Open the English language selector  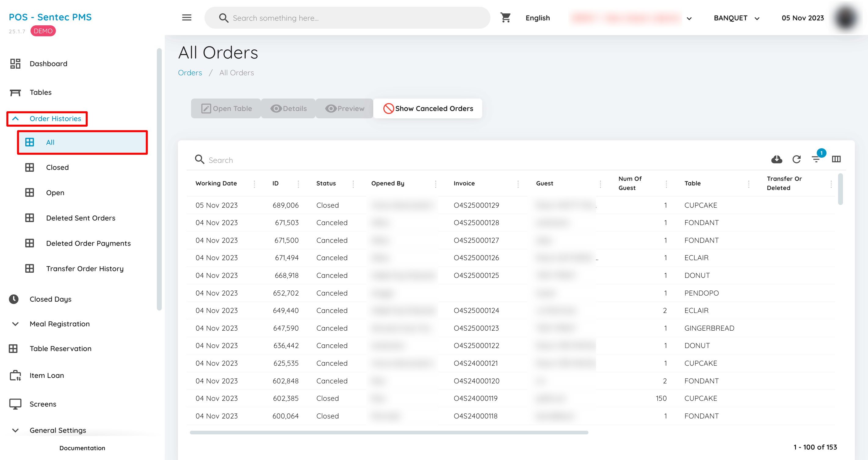coord(537,18)
